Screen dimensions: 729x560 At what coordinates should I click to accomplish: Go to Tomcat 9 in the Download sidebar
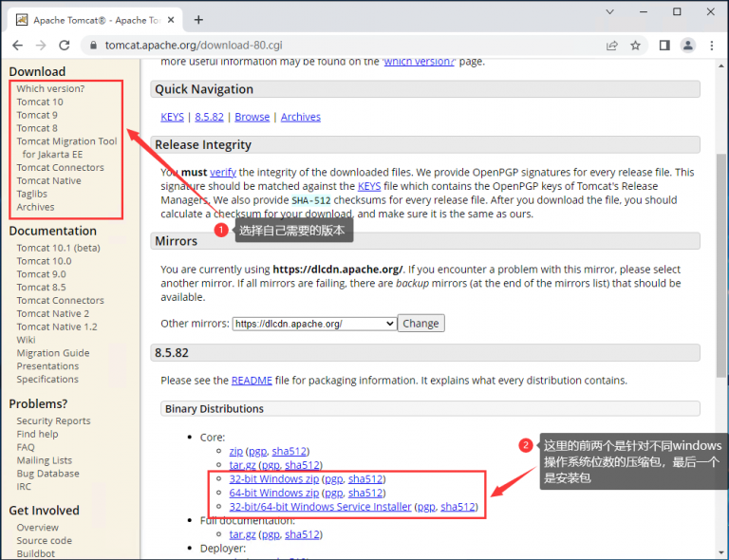(x=37, y=115)
